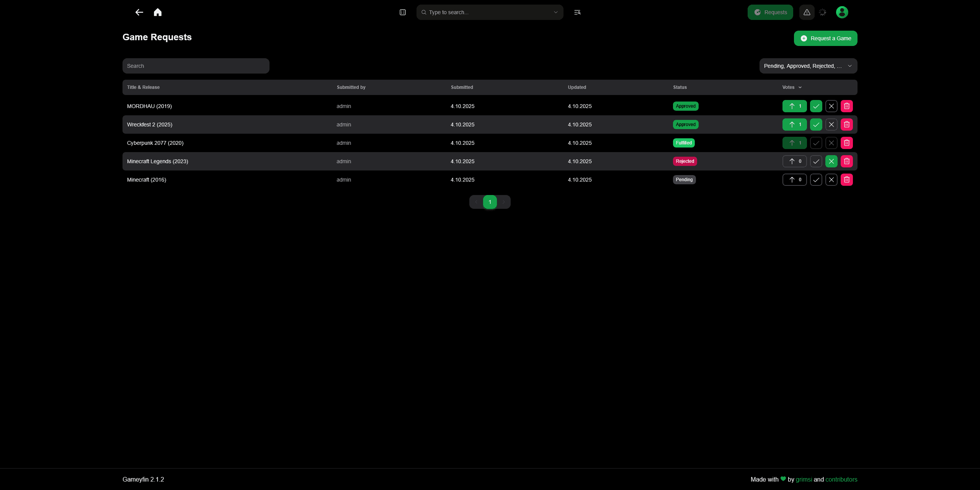Reject the Minecraft (2016) request
The image size is (980, 490).
point(831,180)
